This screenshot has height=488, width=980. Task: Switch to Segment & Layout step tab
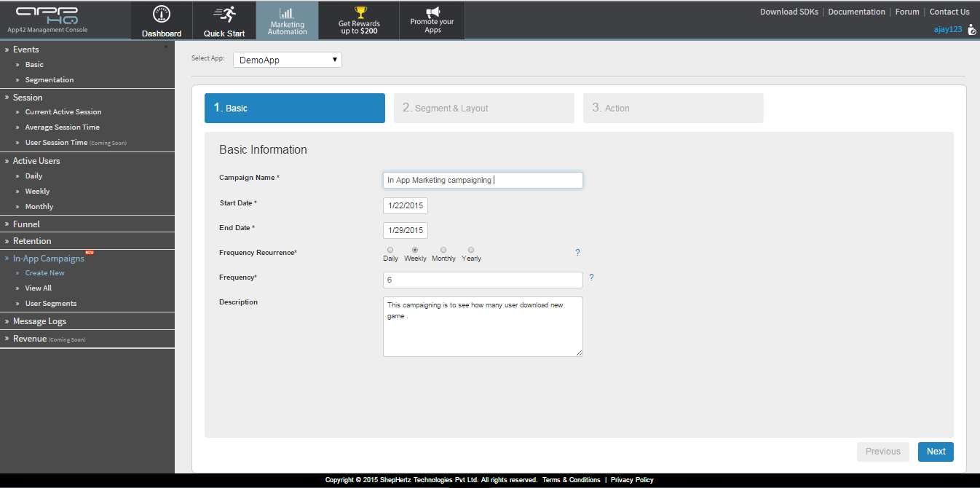pos(483,108)
